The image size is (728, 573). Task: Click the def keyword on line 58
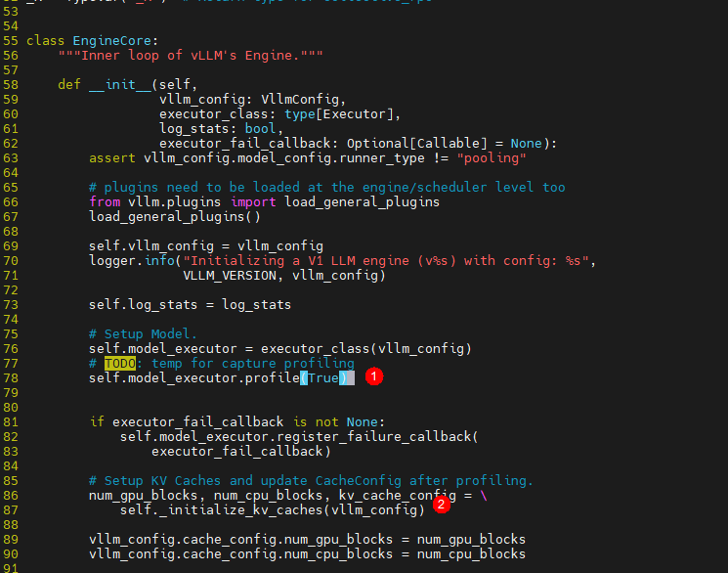coord(69,84)
